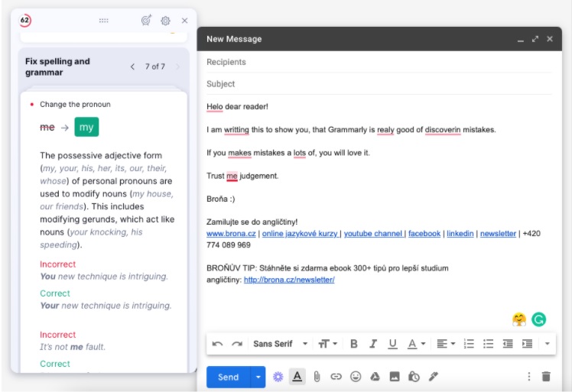Image resolution: width=572 pixels, height=392 pixels.
Task: Open Grammarly settings gear
Action: pos(165,21)
